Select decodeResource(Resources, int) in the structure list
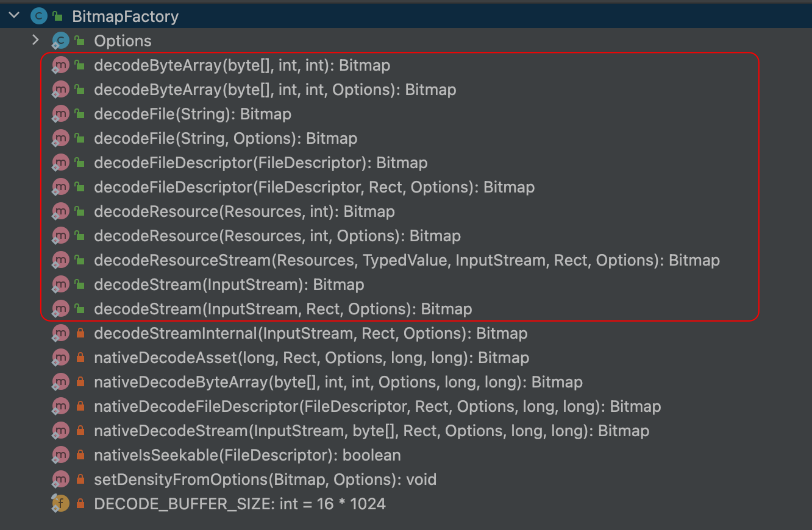 point(244,211)
